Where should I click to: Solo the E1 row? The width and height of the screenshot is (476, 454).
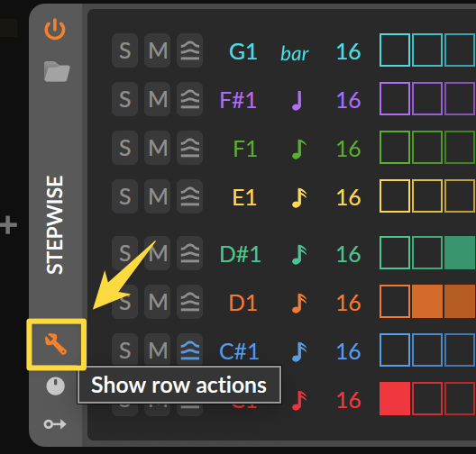pos(124,196)
